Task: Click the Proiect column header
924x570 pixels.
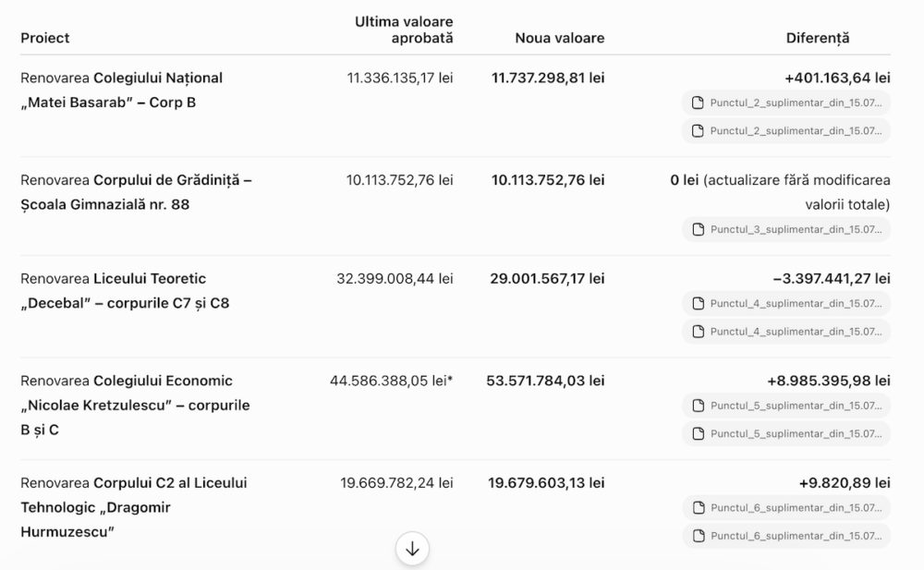Action: [x=44, y=38]
